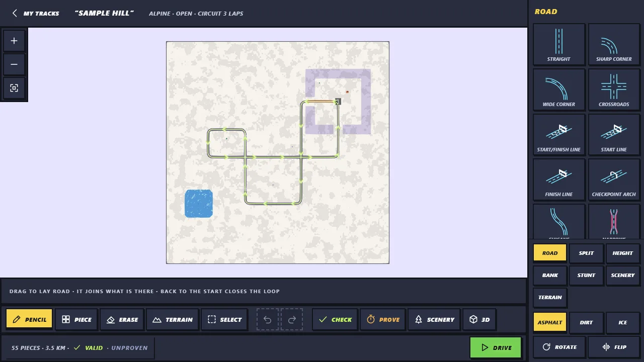Rotate the selected piece
The width and height of the screenshot is (644, 362).
tap(559, 347)
